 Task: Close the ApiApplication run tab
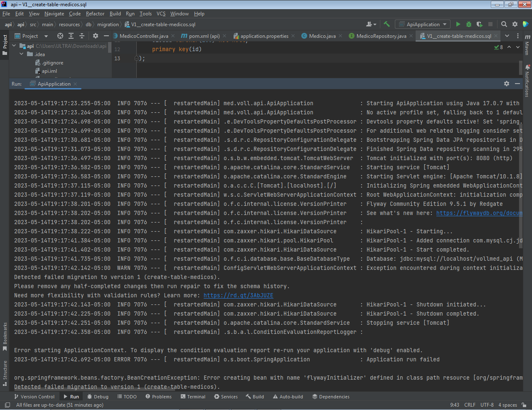[75, 84]
